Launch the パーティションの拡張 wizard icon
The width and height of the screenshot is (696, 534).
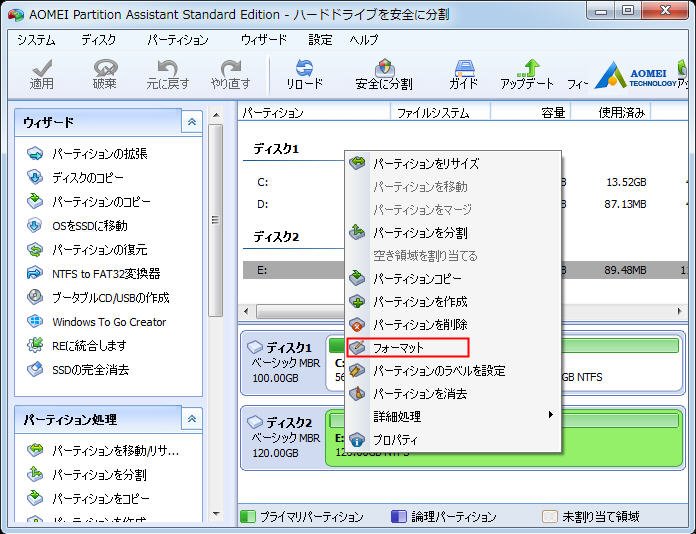pos(35,154)
